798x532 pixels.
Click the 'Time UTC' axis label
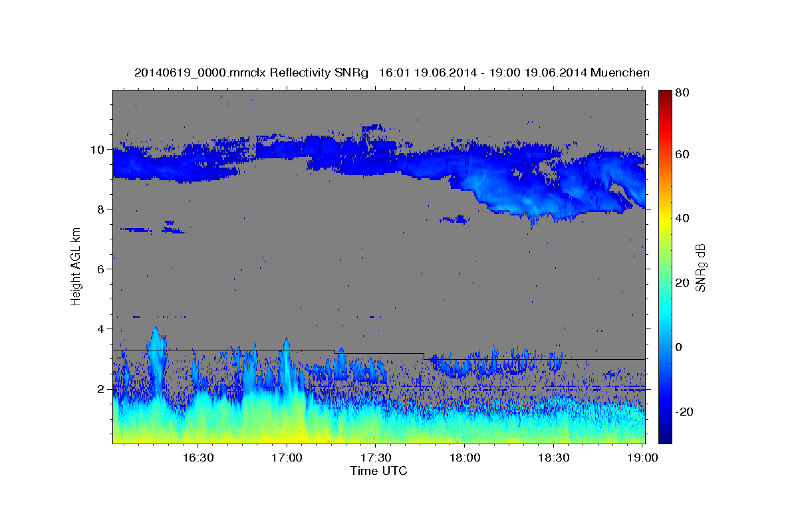(378, 471)
